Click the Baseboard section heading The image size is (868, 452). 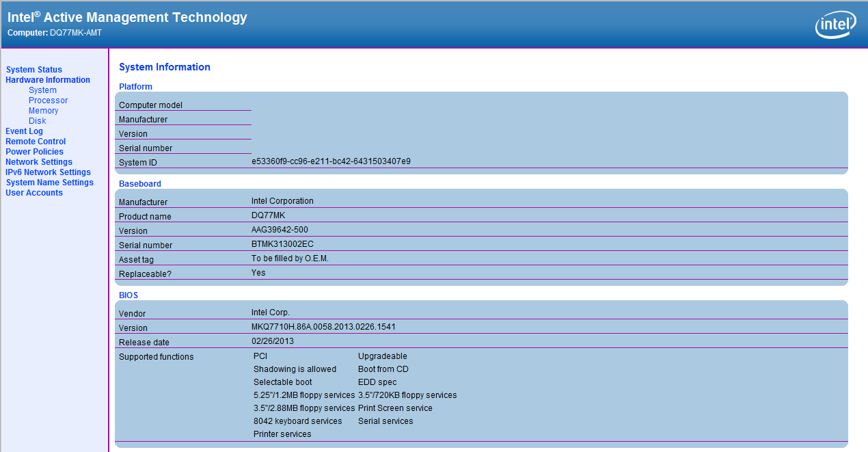click(x=140, y=184)
